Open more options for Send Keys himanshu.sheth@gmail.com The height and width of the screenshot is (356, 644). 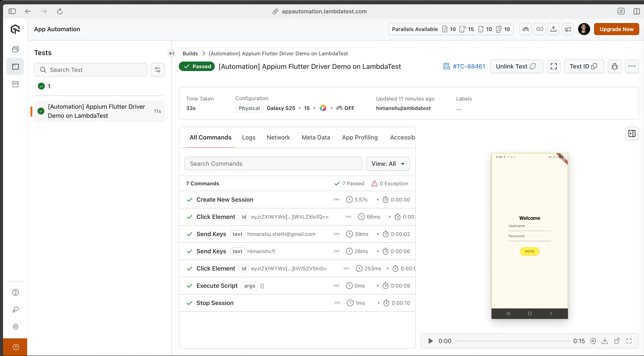pos(336,234)
